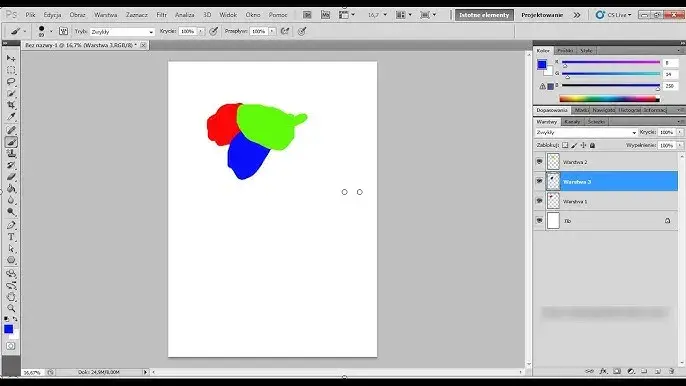Select the Move tool

(11, 58)
